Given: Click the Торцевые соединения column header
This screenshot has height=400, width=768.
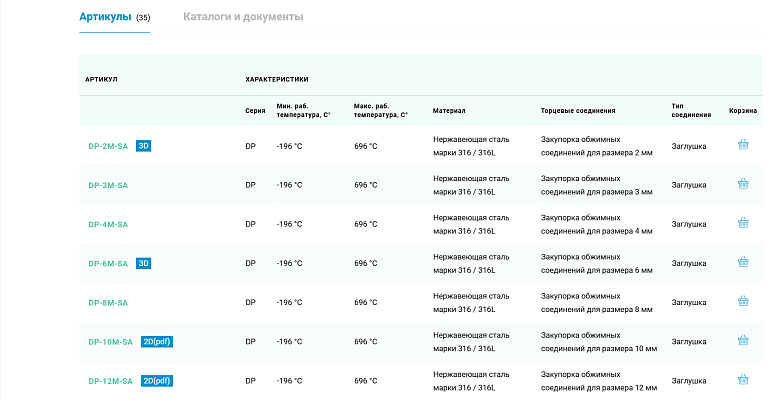Looking at the screenshot, I should tap(577, 110).
